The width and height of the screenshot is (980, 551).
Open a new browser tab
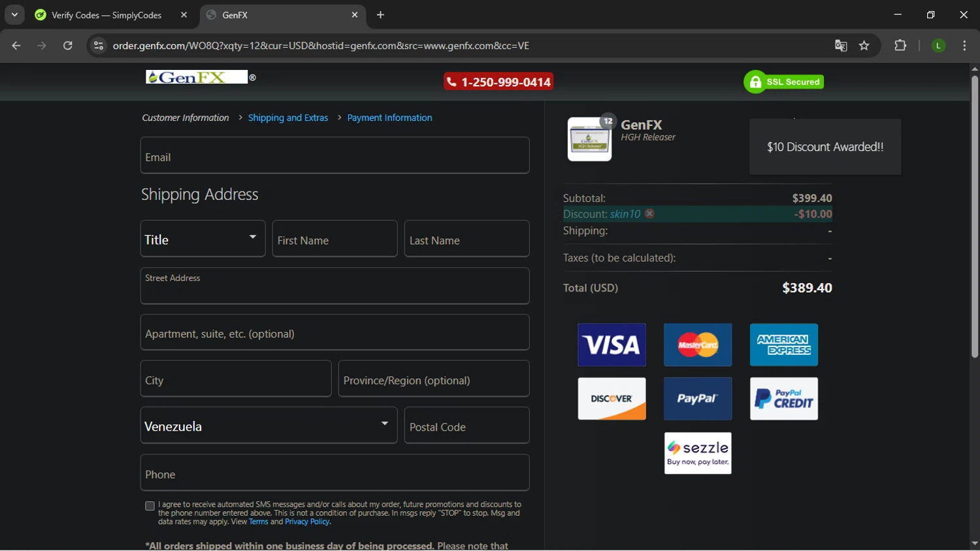click(x=380, y=15)
